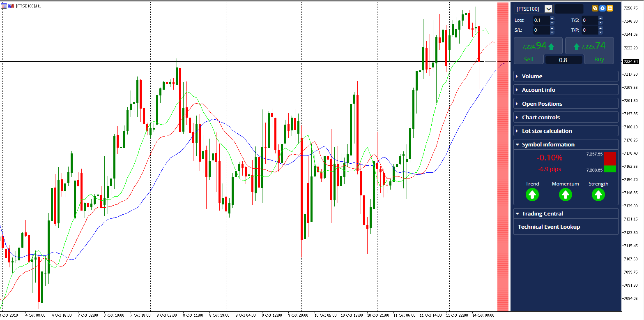Collapse the Symbol information section
Screen dimensions: 644x320
[566, 144]
